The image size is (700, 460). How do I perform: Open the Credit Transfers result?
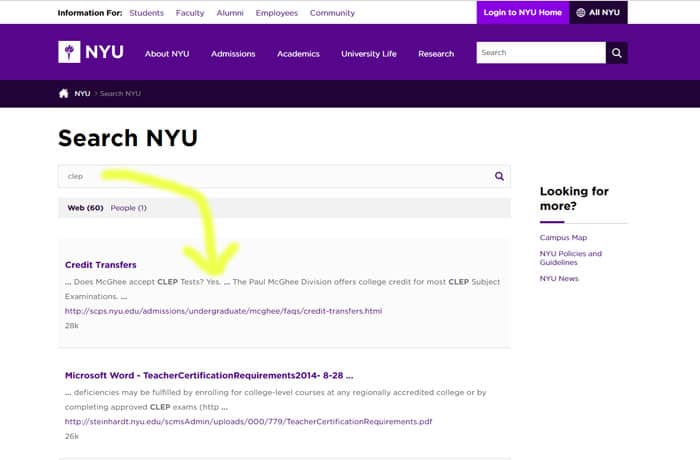coord(100,264)
